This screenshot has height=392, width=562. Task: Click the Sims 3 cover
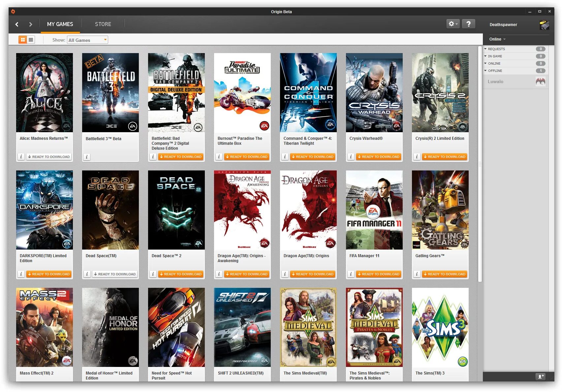[440, 327]
